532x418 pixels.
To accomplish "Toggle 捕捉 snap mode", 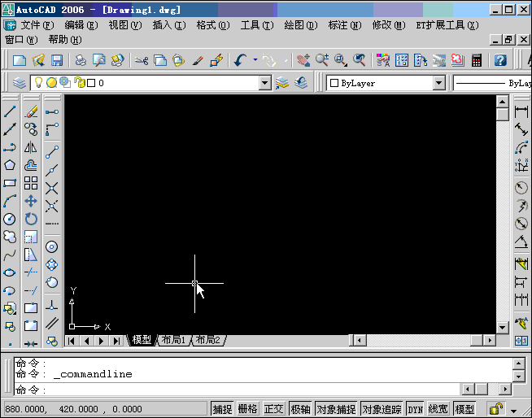I will point(223,409).
